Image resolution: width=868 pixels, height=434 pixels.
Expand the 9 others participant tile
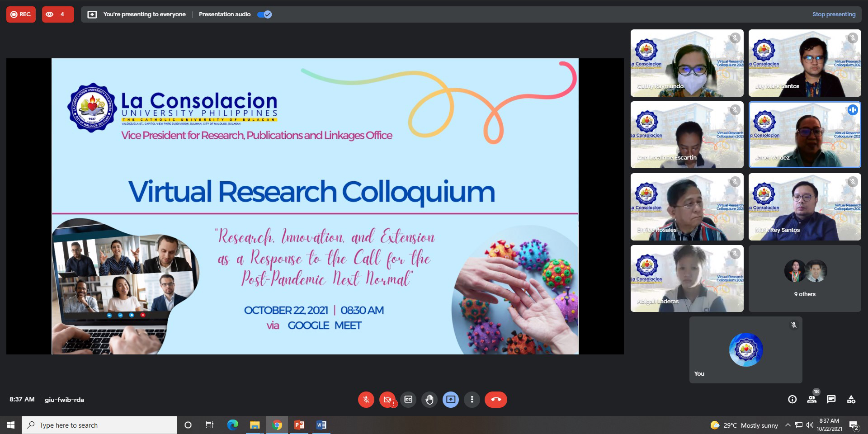click(x=805, y=278)
